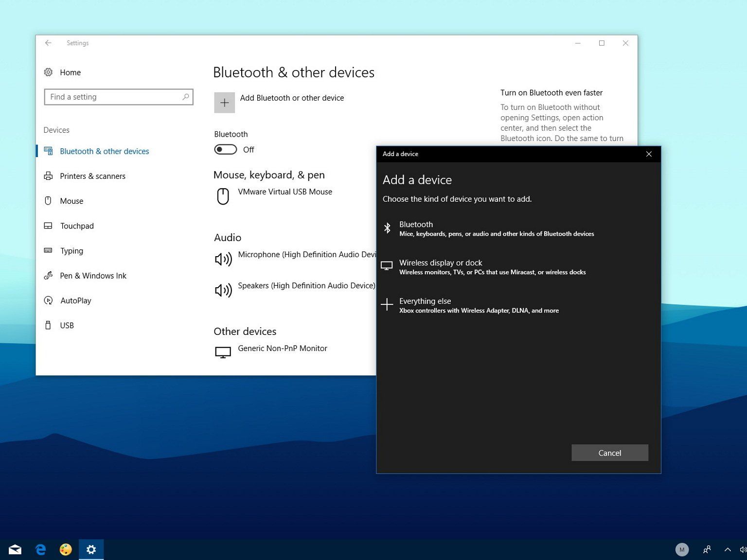Viewport: 747px width, 560px height.
Task: Open USB settings page
Action: 67,325
